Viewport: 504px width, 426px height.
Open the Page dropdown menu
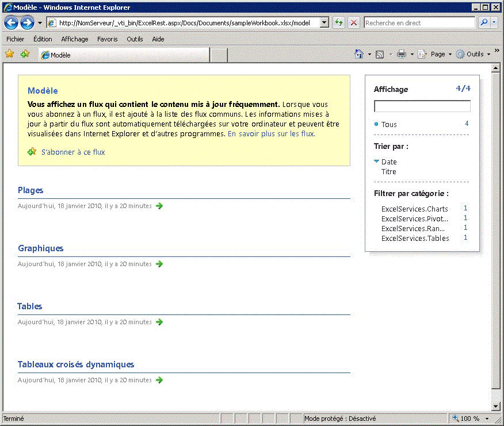click(436, 53)
